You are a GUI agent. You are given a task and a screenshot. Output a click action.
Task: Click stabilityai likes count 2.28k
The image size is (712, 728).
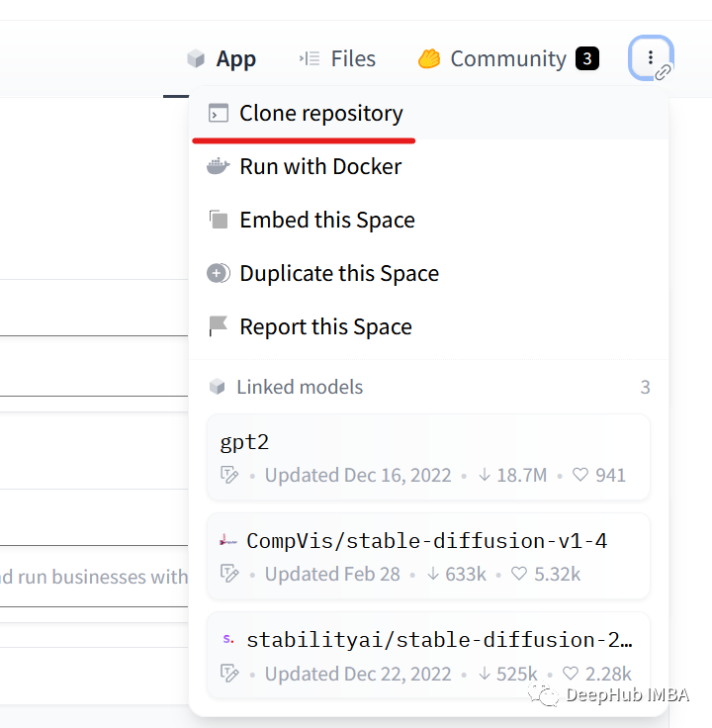tap(608, 674)
